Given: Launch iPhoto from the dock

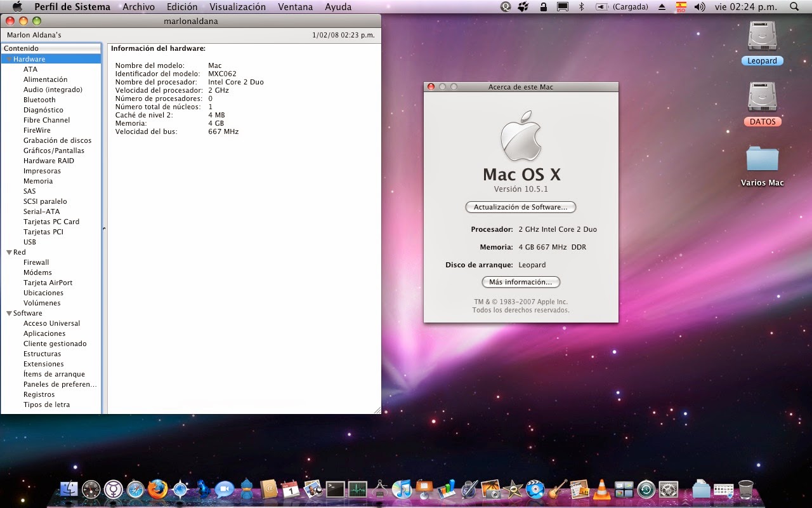Looking at the screenshot, I should click(490, 489).
